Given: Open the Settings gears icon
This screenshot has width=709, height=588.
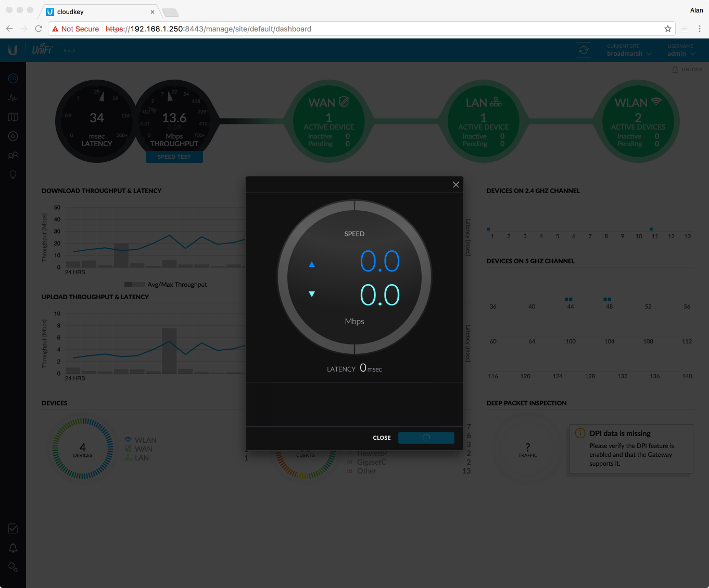Looking at the screenshot, I should pyautogui.click(x=13, y=567).
